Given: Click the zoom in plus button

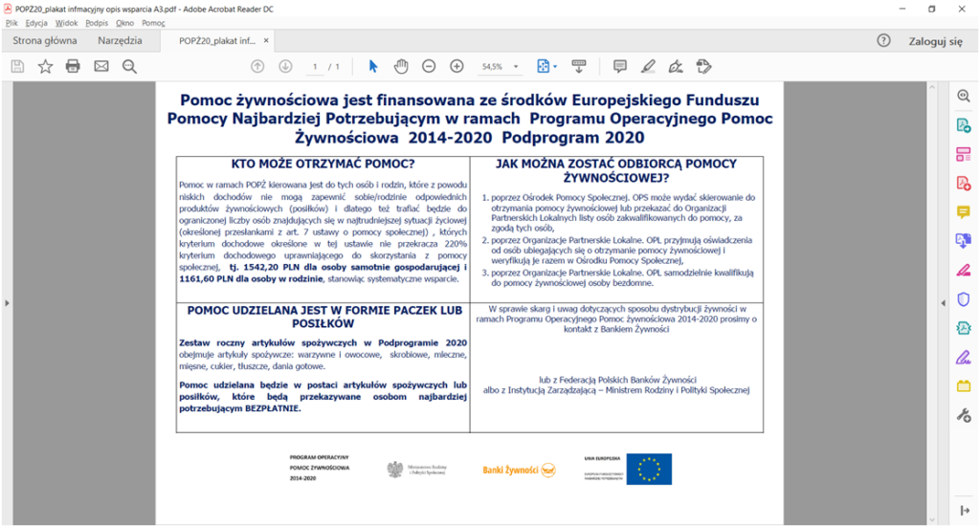Looking at the screenshot, I should click(457, 66).
